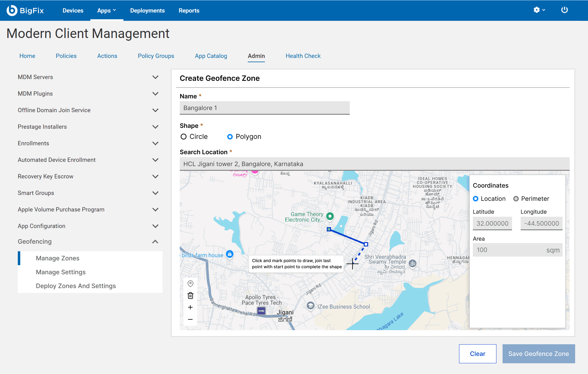This screenshot has width=588, height=374.
Task: Open Manage Zones page
Action: click(58, 258)
